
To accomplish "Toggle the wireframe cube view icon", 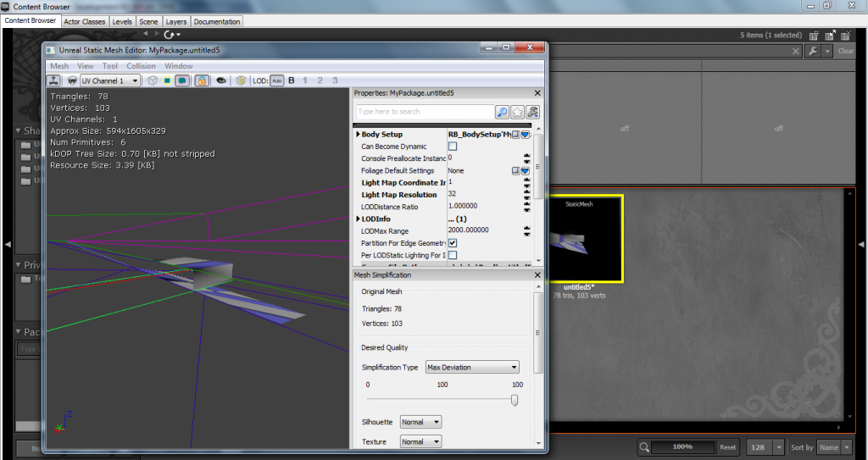I will (153, 80).
